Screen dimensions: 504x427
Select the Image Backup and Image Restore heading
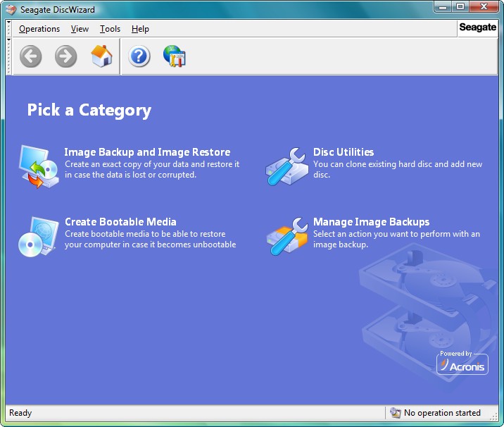(x=147, y=152)
